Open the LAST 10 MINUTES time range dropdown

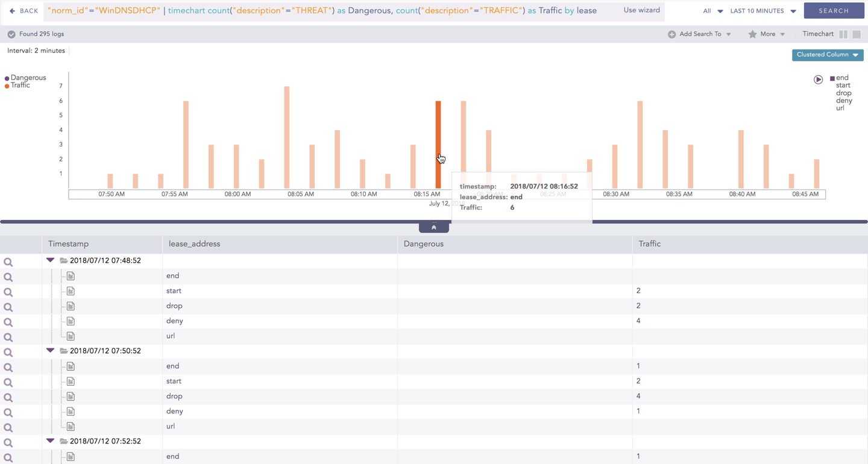(759, 10)
